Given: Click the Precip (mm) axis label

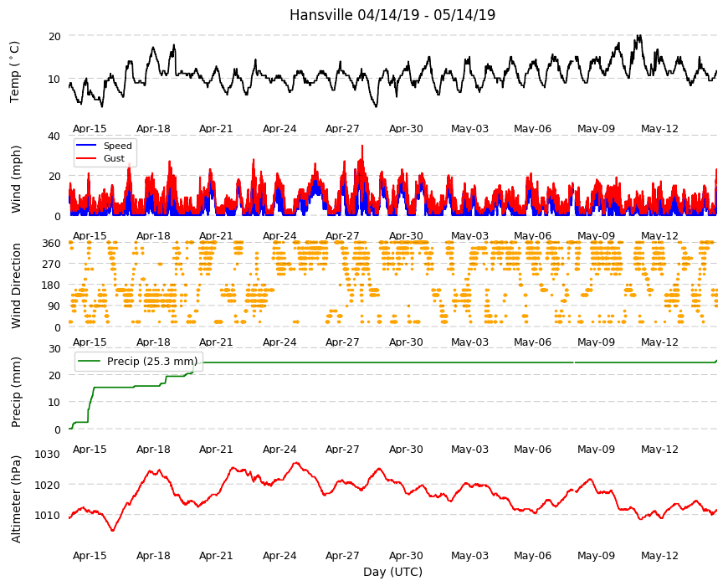Looking at the screenshot, I should pos(16,392).
